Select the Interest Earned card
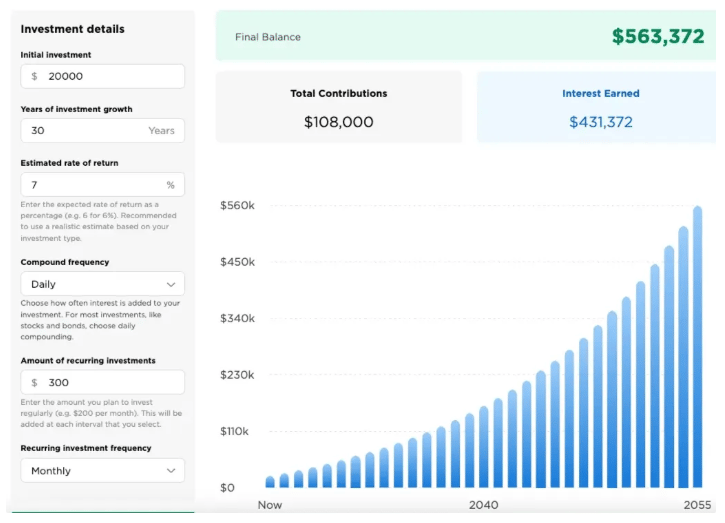The width and height of the screenshot is (725, 523). (x=600, y=107)
